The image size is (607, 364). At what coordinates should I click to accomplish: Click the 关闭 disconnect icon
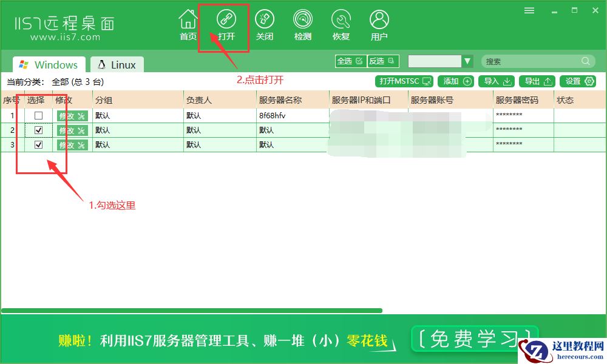(265, 25)
